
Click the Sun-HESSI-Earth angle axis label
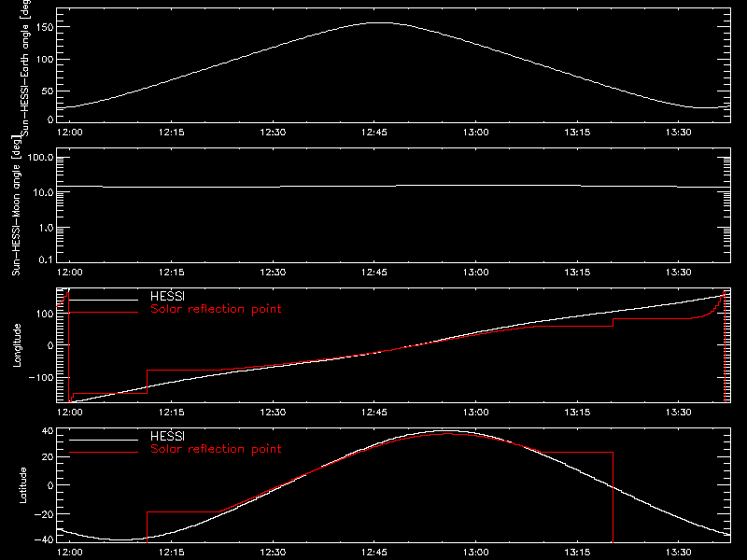click(x=25, y=66)
